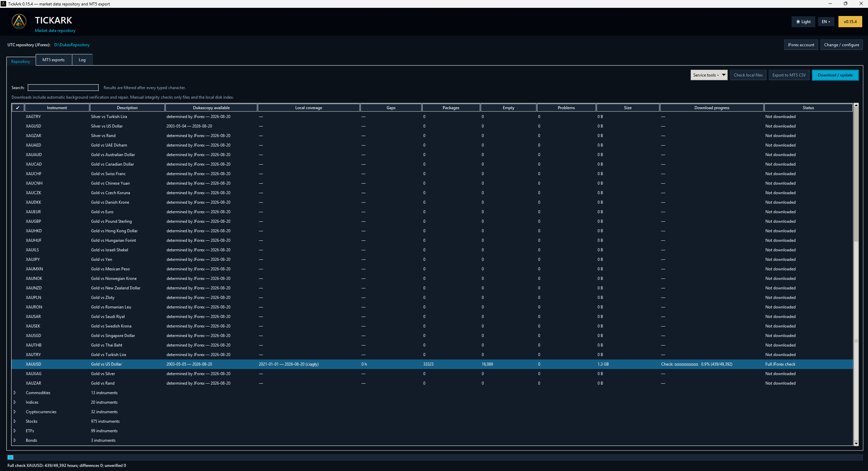The height and width of the screenshot is (471, 868).
Task: Click the TickArk title bar app icon
Action: click(x=3, y=4)
